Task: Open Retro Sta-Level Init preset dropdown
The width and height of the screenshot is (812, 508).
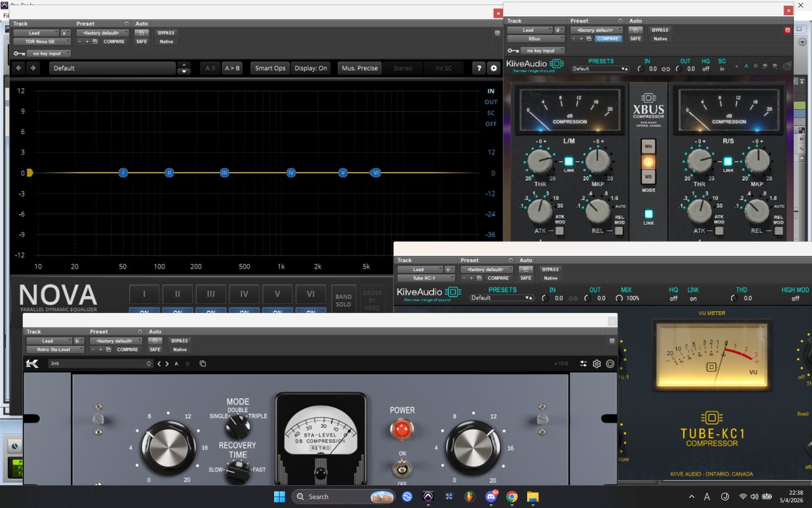Action: (100, 364)
